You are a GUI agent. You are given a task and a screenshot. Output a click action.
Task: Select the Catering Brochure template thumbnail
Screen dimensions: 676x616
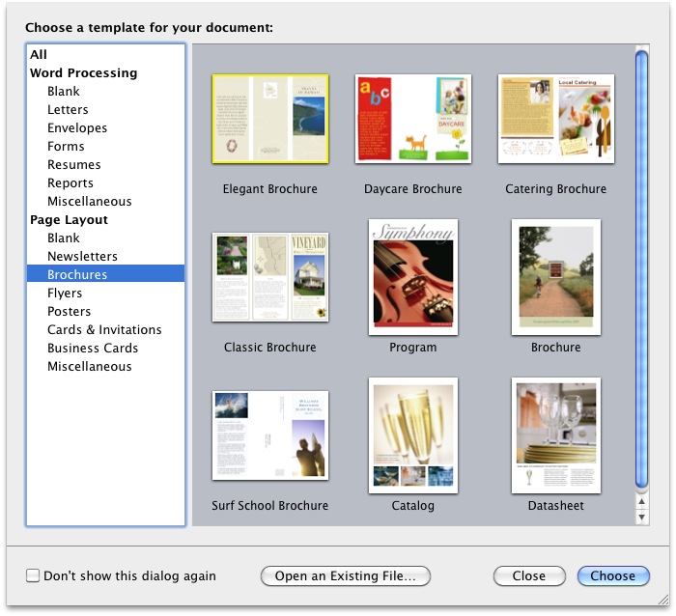coord(556,119)
